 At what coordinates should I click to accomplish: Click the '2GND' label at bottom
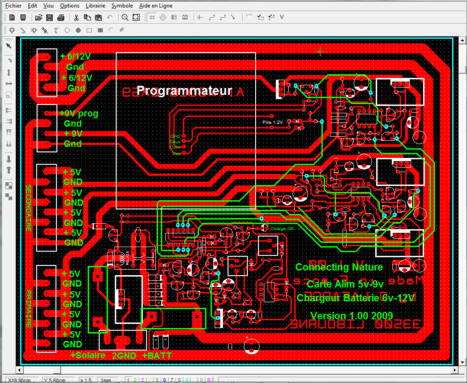tap(124, 356)
